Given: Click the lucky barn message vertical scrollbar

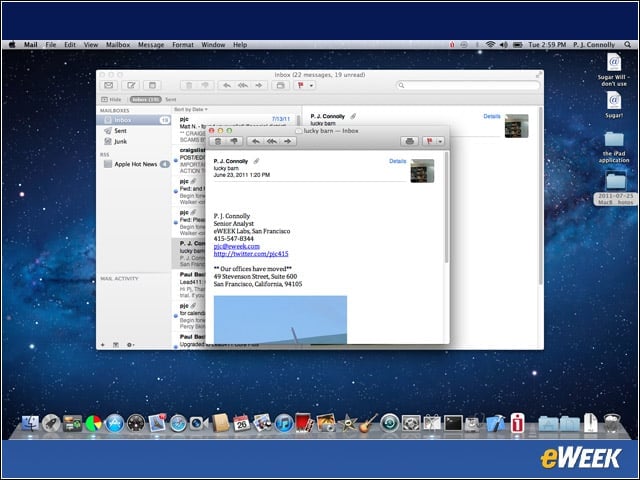Looking at the screenshot, I should pyautogui.click(x=447, y=207).
